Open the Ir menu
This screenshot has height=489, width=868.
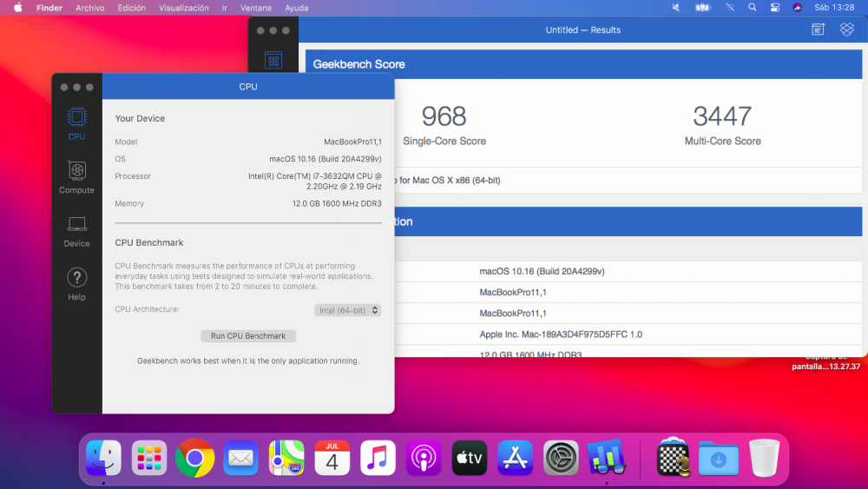224,8
